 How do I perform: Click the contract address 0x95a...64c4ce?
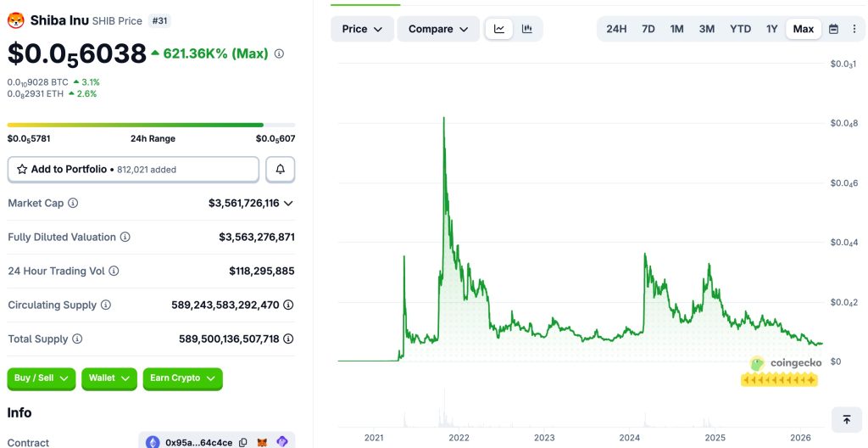pos(199,442)
